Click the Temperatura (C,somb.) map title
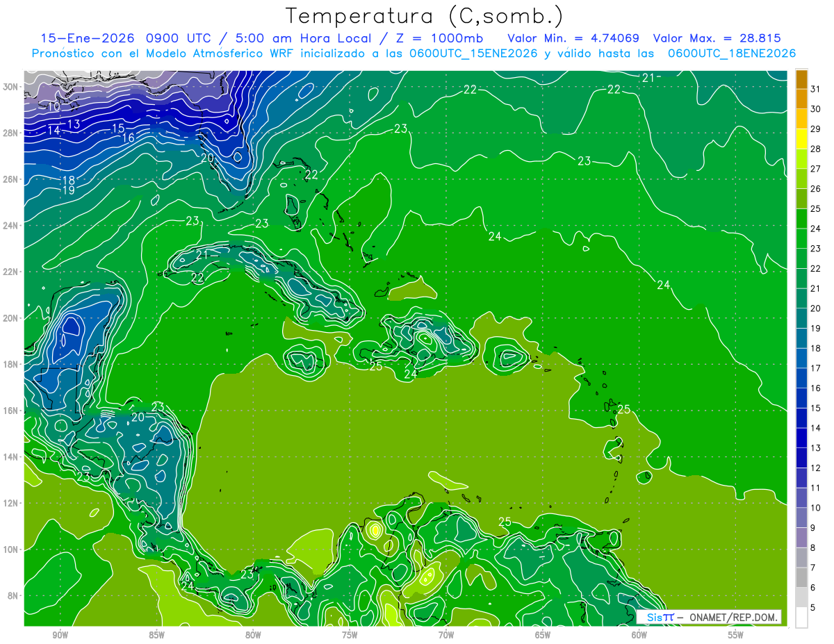This screenshot has height=644, width=834. click(x=424, y=16)
